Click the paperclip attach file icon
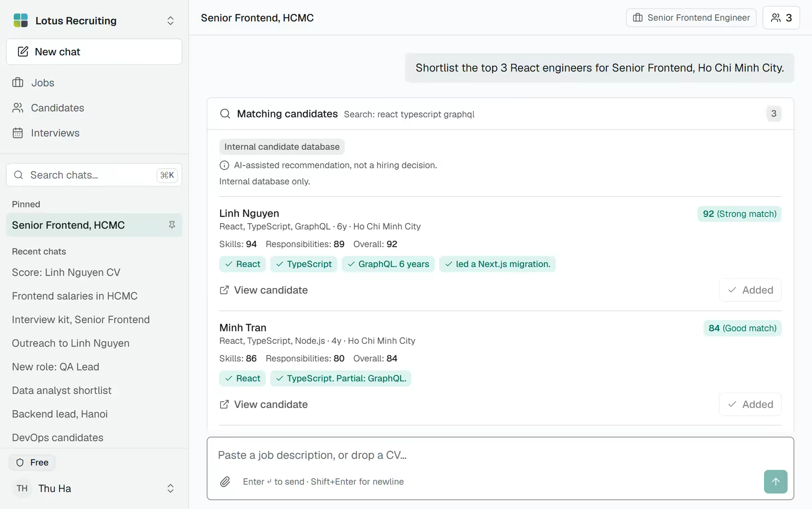The height and width of the screenshot is (509, 812). [x=225, y=482]
